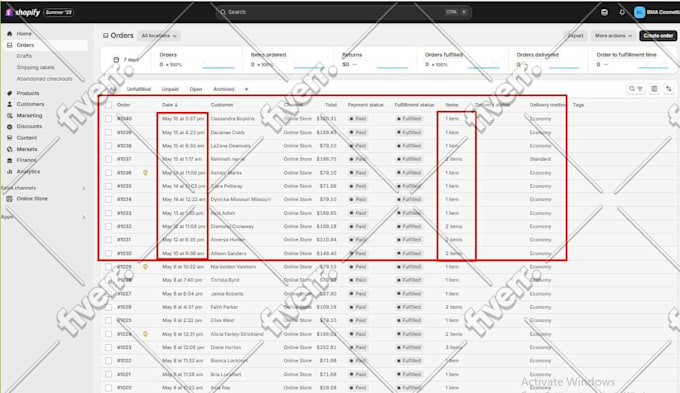Open the All locations dropdown
Image resolution: width=680 pixels, height=393 pixels.
pos(159,36)
